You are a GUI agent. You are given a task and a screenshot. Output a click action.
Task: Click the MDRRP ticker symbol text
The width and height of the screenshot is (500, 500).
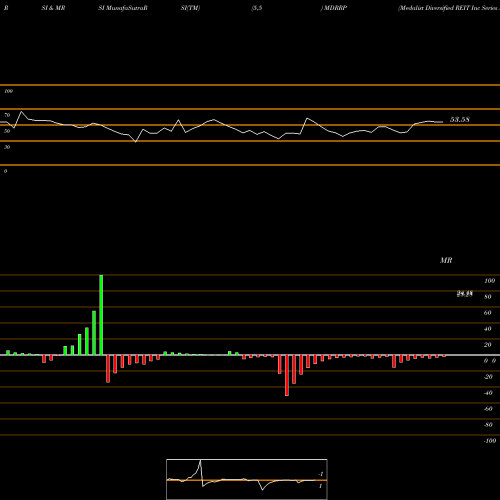coord(335,8)
